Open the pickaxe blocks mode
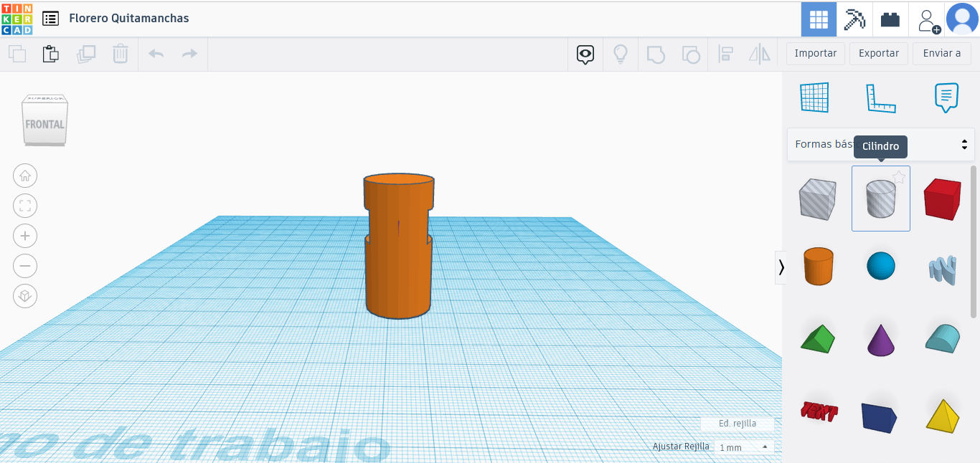980x463 pixels. (854, 19)
